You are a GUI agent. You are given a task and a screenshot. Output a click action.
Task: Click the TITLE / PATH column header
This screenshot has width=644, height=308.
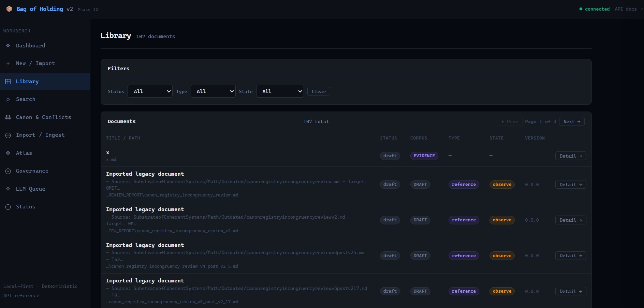[x=123, y=138]
